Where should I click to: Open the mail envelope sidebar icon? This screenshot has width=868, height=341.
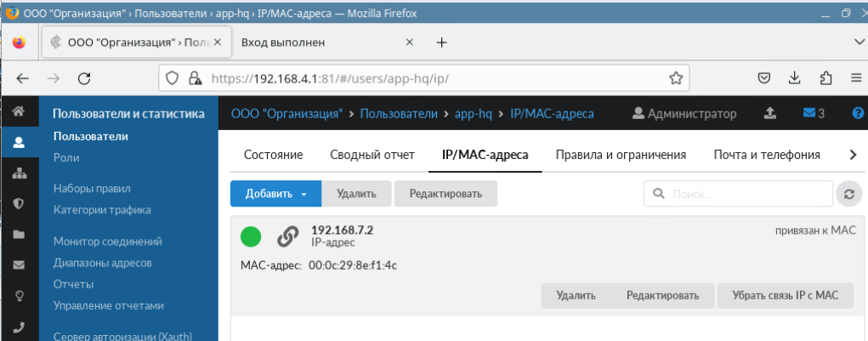[x=19, y=265]
